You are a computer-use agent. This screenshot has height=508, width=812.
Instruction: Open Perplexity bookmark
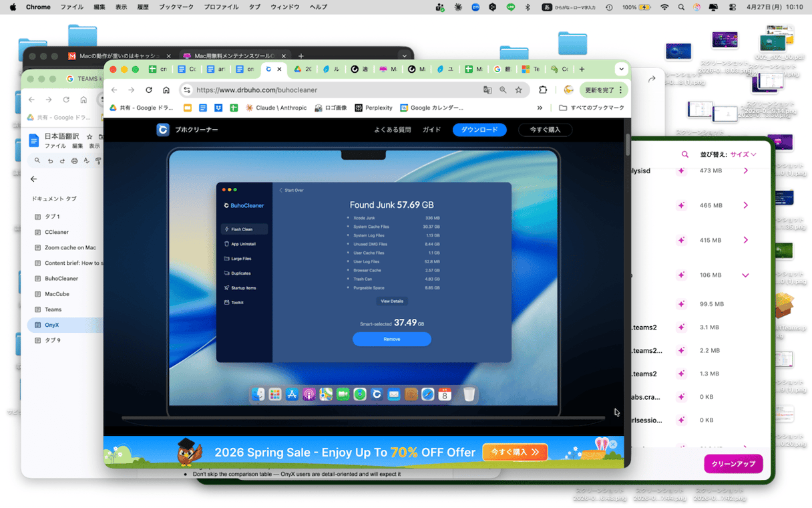[373, 108]
